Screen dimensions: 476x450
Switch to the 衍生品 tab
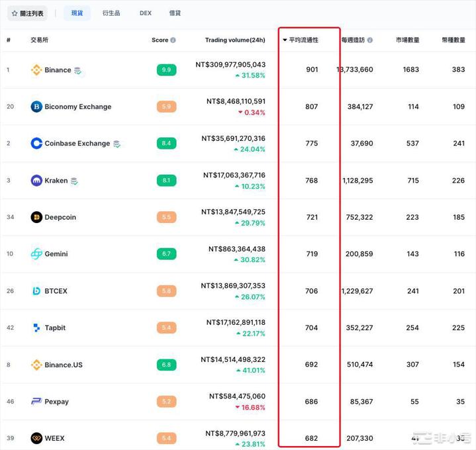(x=111, y=13)
